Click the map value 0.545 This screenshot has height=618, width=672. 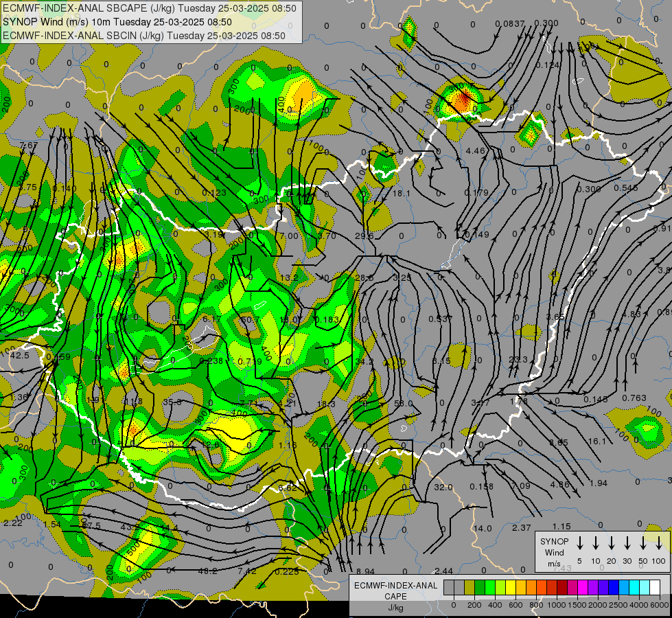(626, 188)
